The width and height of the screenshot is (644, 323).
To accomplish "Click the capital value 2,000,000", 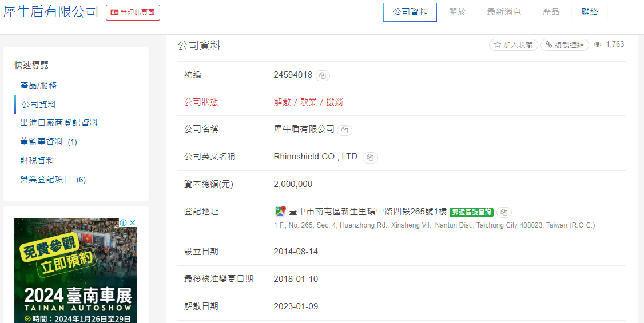I will click(x=293, y=184).
